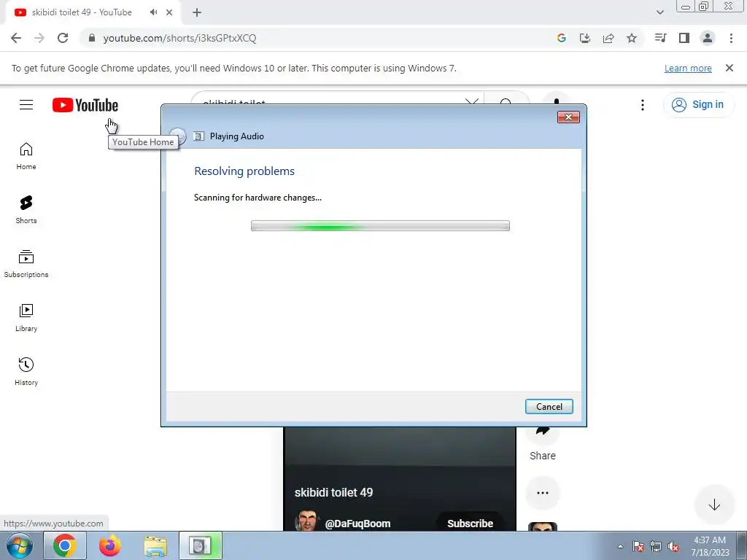The height and width of the screenshot is (560, 747).
Task: Click the install/download page icon
Action: pyautogui.click(x=584, y=38)
